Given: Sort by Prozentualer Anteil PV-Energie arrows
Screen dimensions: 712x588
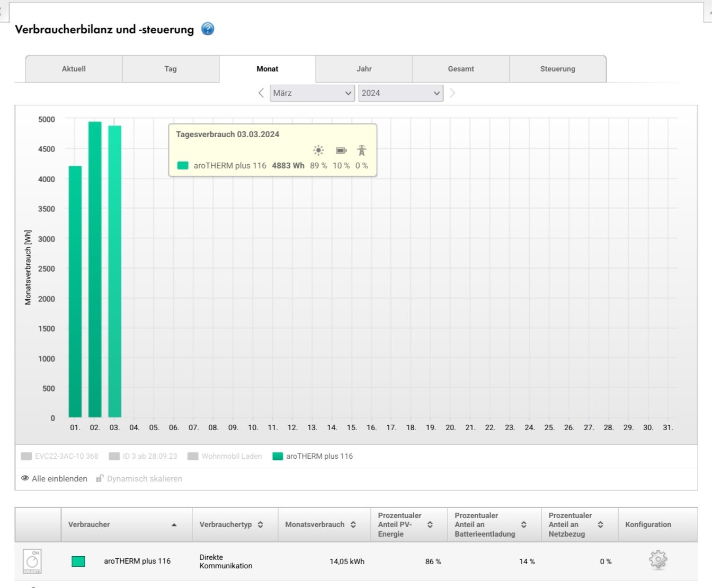Looking at the screenshot, I should click(430, 524).
